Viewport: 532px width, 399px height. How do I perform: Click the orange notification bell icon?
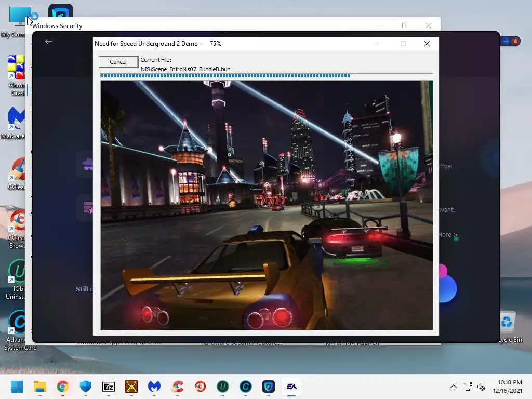point(515,42)
